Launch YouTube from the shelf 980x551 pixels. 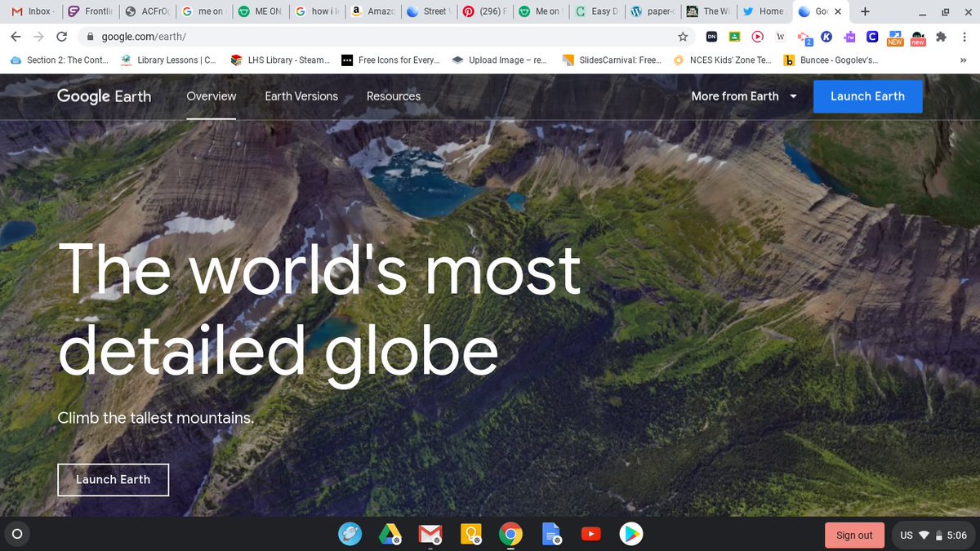(x=590, y=535)
